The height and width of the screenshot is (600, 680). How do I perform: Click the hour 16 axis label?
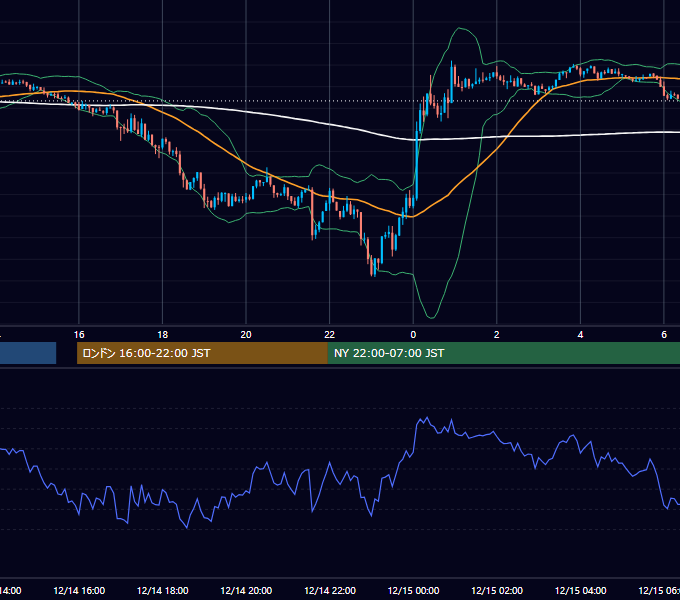click(x=79, y=335)
